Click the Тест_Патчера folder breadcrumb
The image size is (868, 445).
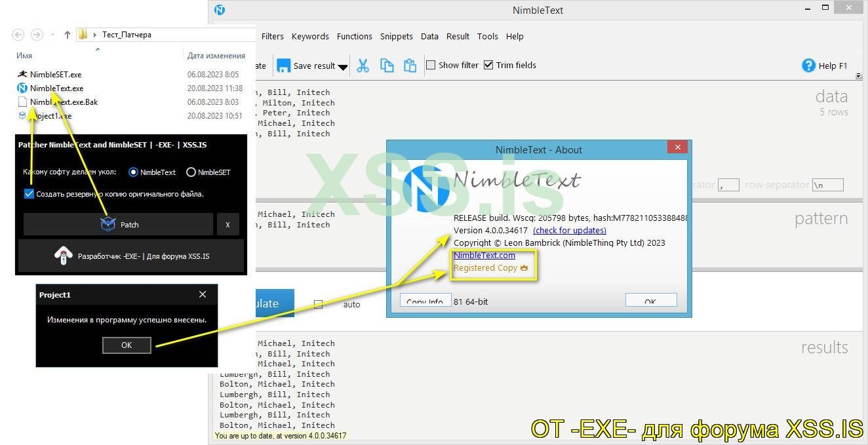tap(127, 35)
